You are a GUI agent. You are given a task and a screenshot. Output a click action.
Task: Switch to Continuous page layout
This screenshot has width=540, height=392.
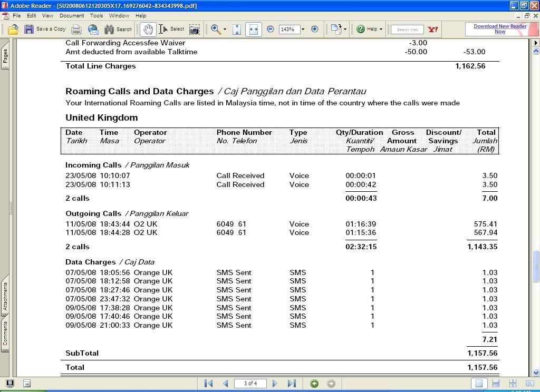[x=496, y=384]
